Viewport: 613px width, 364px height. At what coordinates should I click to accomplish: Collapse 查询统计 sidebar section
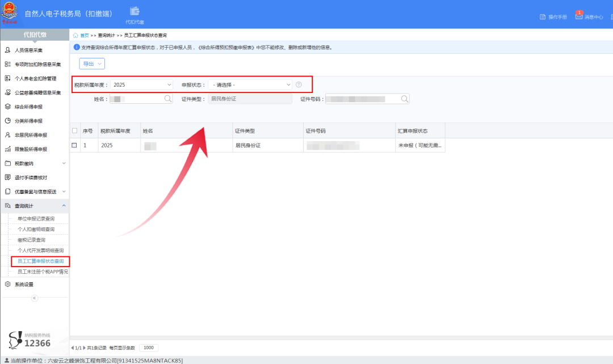point(35,206)
